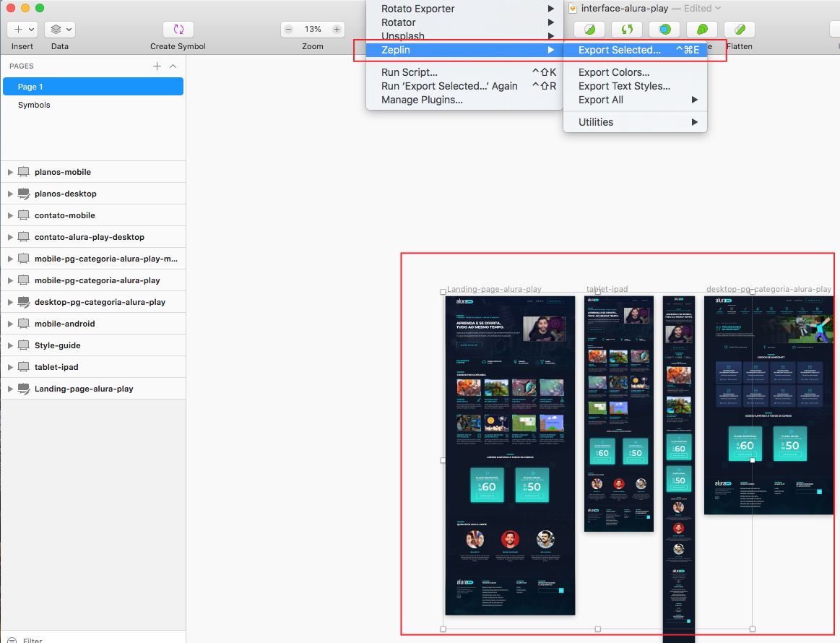Click the Flatten toolbar icon
840x643 pixels.
[740, 29]
